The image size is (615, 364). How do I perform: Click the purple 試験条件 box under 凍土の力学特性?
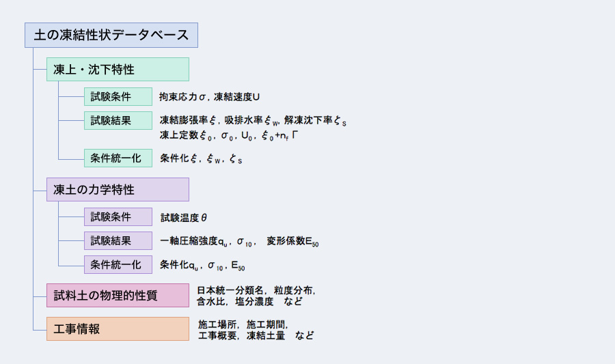pyautogui.click(x=118, y=217)
